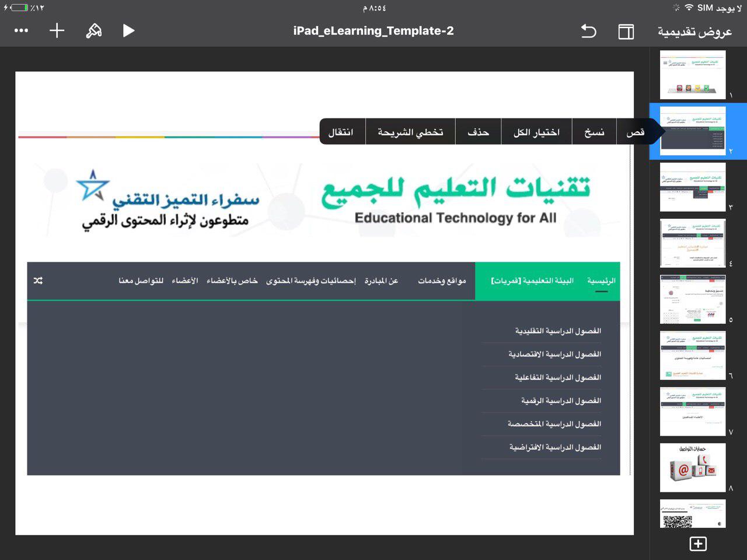747x560 pixels.
Task: Tap the More options ellipsis icon
Action: tap(21, 31)
